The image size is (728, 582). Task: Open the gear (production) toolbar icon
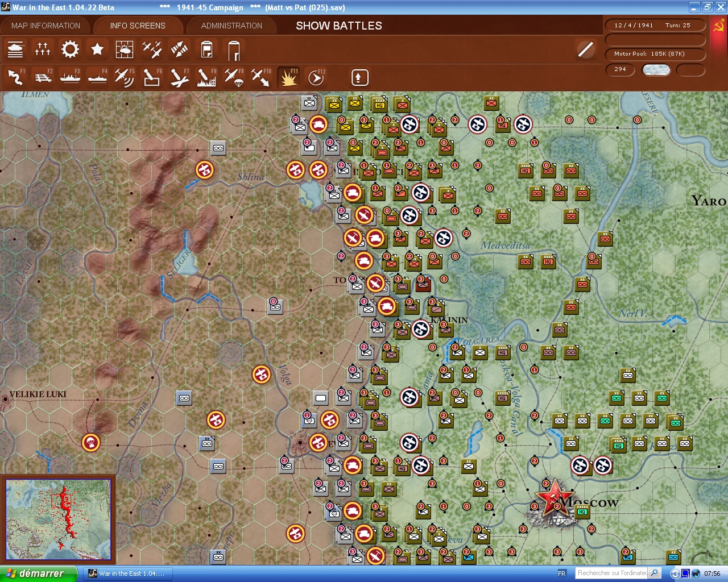click(70, 50)
